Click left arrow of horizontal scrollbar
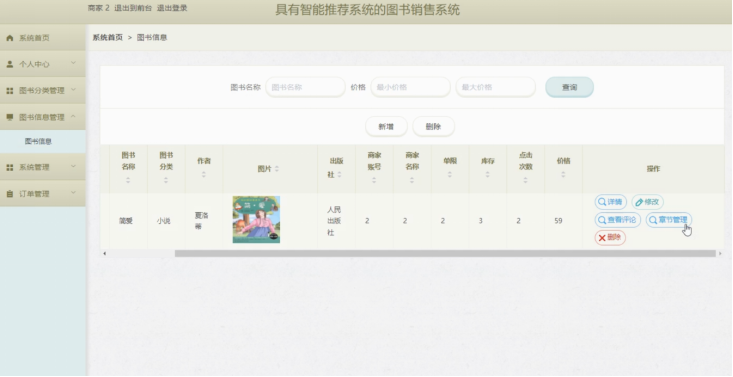Image resolution: width=733 pixels, height=377 pixels. 105,254
